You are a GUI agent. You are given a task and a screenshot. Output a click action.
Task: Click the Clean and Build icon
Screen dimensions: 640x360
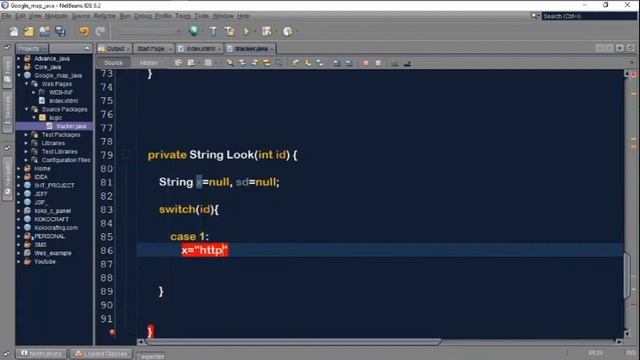229,31
